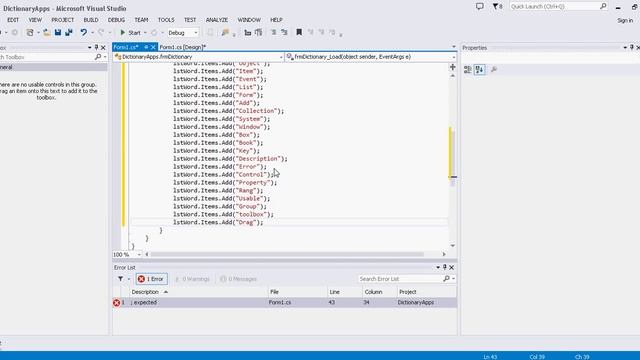
Task: Open the EDIT menu
Action: pos(13,20)
